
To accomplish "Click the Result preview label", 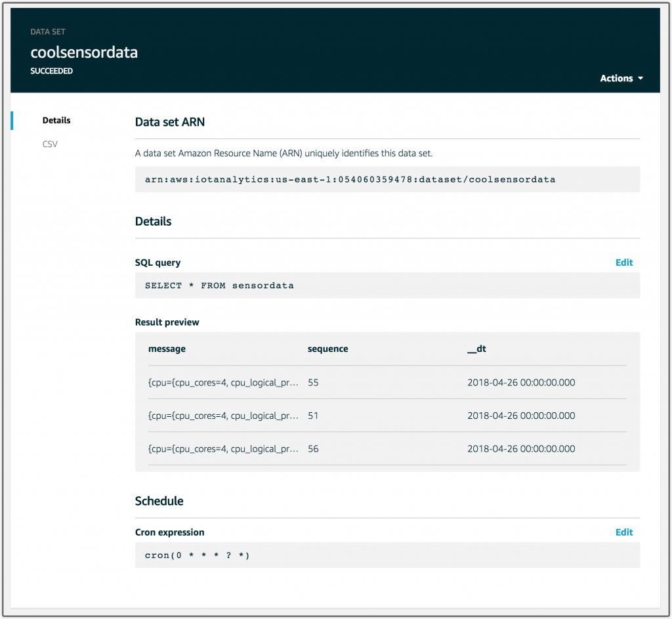I will [167, 322].
